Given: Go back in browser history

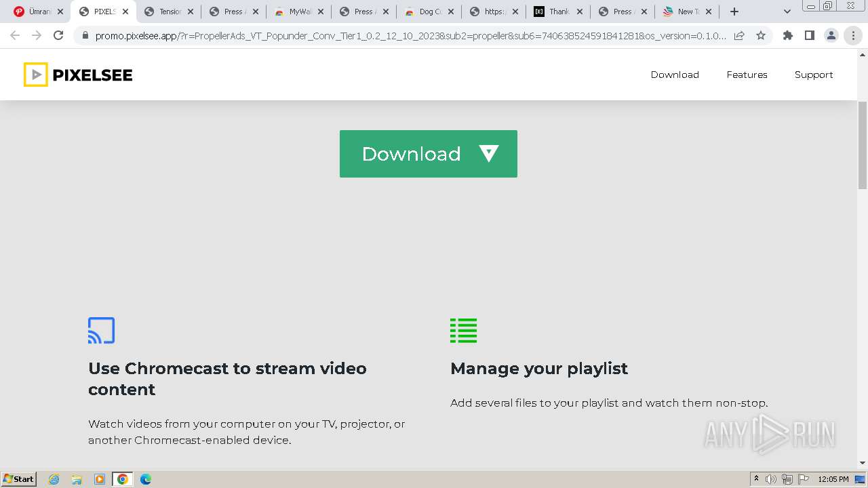Looking at the screenshot, I should [x=15, y=35].
